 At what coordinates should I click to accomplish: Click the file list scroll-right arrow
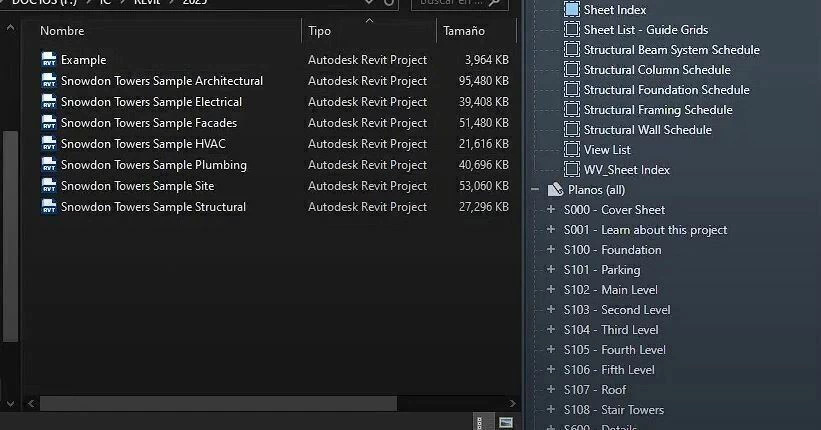coord(513,403)
